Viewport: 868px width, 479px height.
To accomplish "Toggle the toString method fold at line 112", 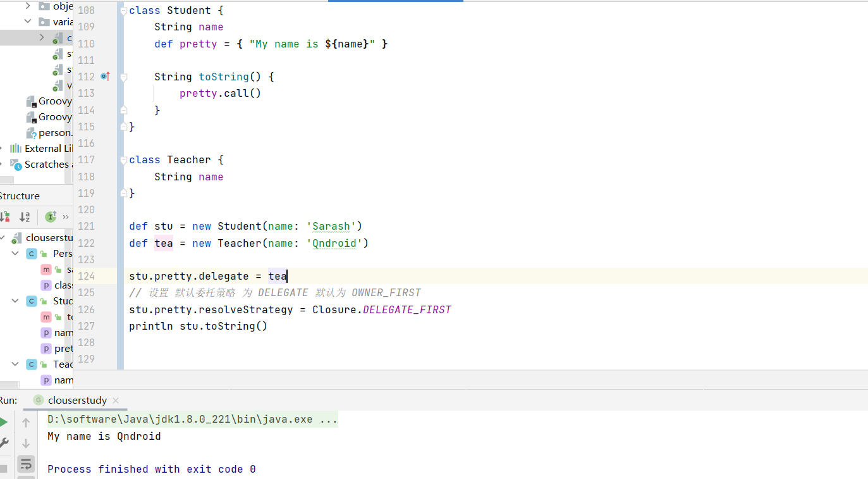I will point(124,77).
